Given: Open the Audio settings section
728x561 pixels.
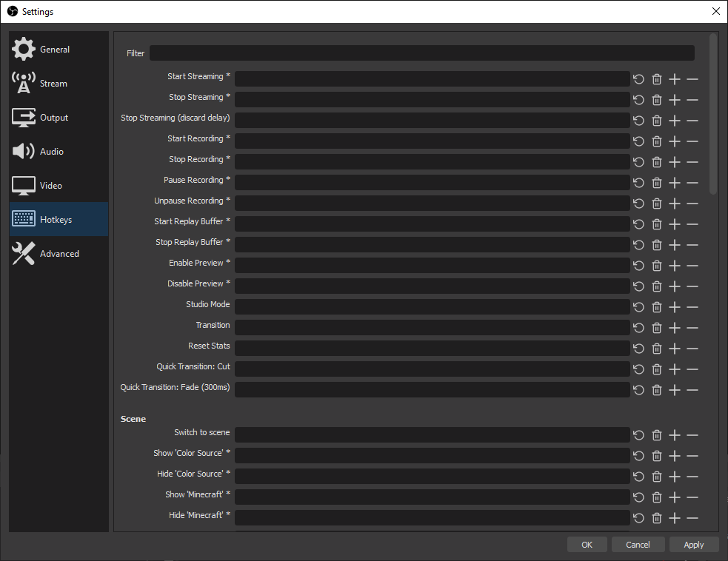Looking at the screenshot, I should (52, 151).
